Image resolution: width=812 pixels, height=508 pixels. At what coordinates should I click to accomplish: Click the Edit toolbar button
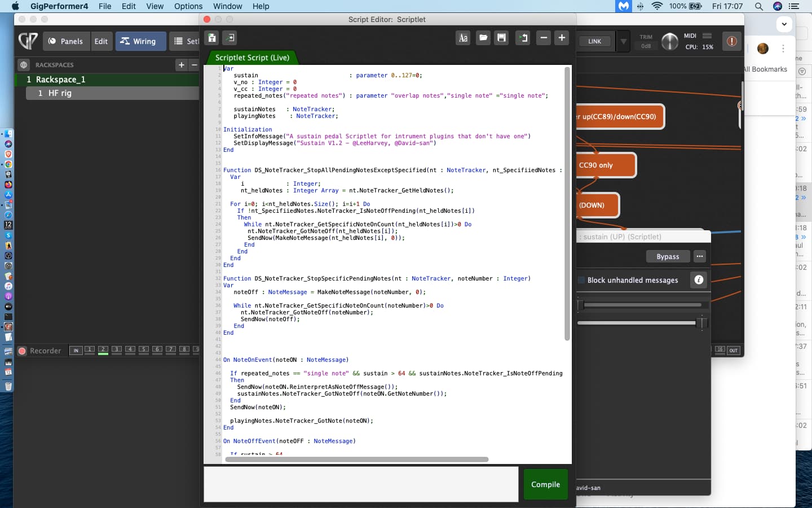(x=101, y=41)
